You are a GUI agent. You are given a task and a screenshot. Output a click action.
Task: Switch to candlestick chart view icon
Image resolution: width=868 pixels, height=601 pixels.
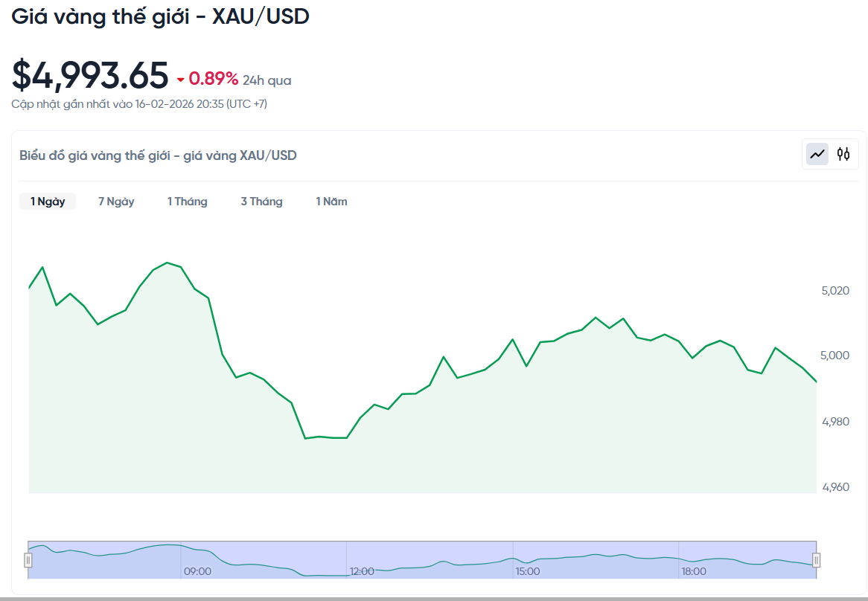843,154
